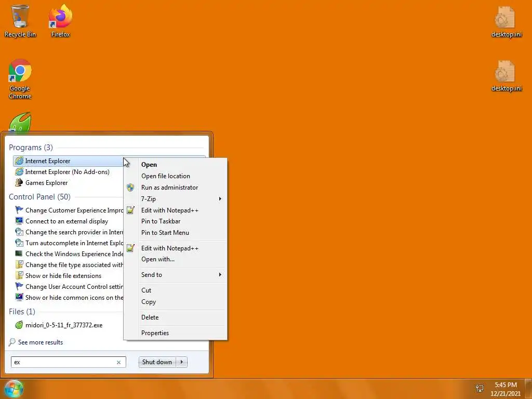Click the magnifier icon next to See more results
The height and width of the screenshot is (399, 532).
click(12, 342)
